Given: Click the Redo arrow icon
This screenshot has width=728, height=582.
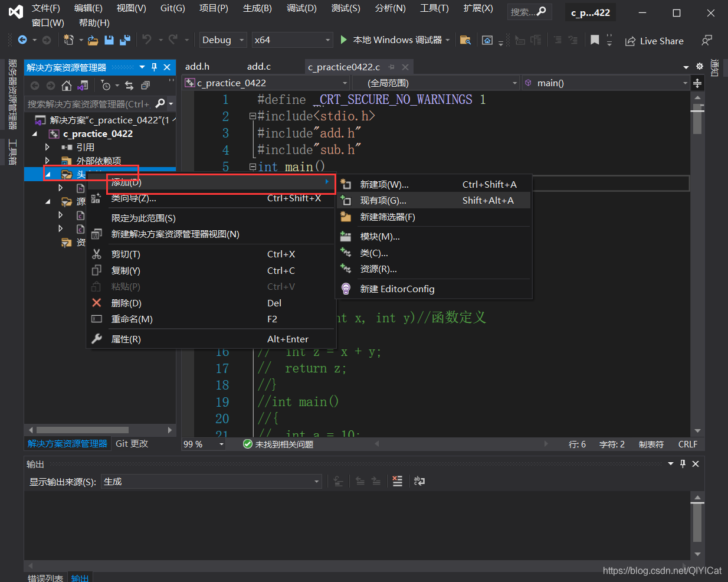Looking at the screenshot, I should point(173,40).
